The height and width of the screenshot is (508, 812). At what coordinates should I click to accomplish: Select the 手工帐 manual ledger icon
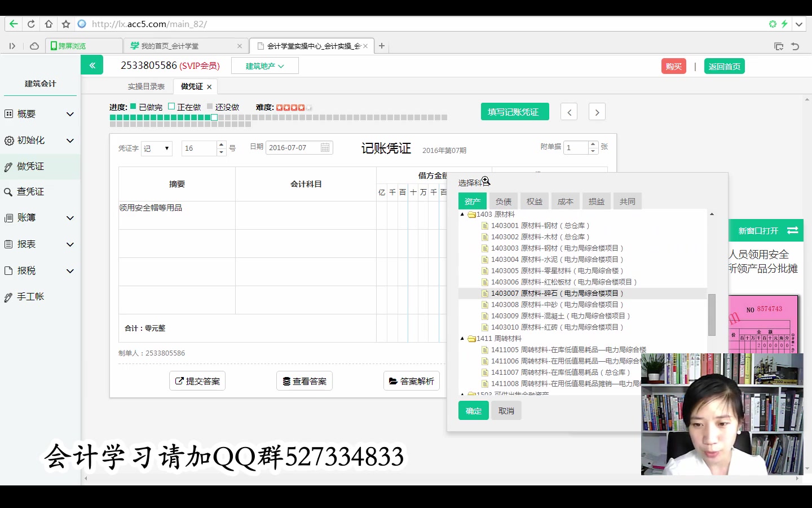point(10,296)
